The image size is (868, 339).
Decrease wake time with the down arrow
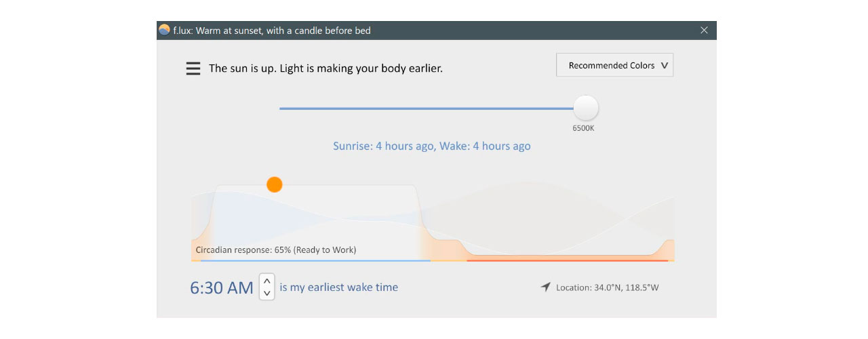pos(267,293)
